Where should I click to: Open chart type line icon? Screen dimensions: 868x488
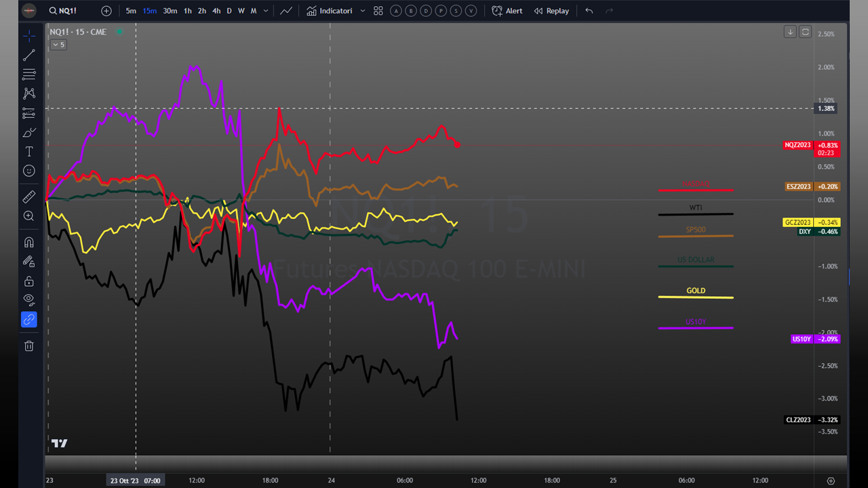(x=287, y=11)
